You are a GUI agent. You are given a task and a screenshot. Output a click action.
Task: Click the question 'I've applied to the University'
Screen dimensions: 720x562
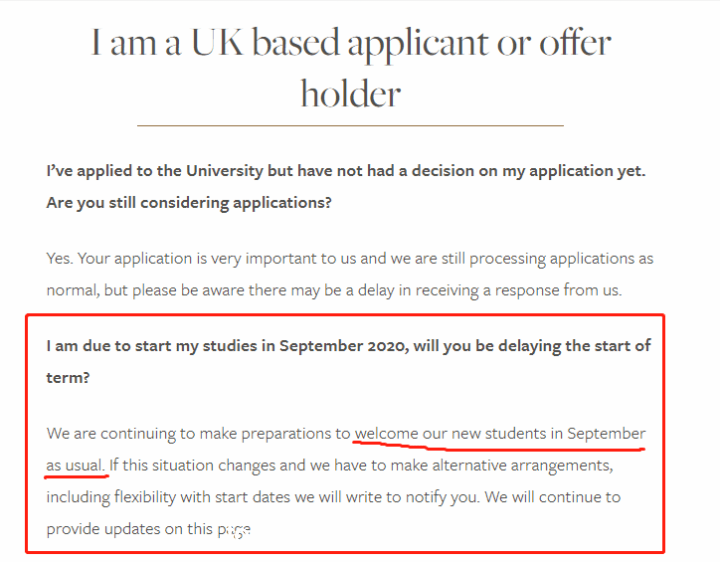[346, 171]
